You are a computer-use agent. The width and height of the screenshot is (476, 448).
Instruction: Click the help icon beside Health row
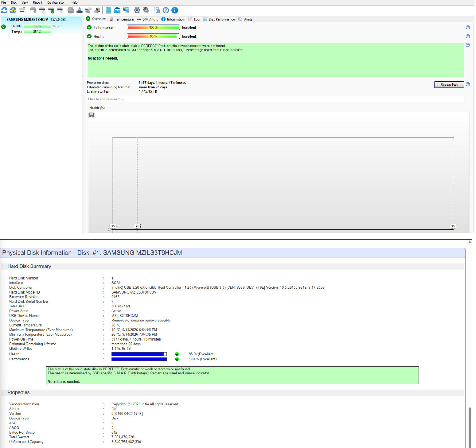point(468,36)
